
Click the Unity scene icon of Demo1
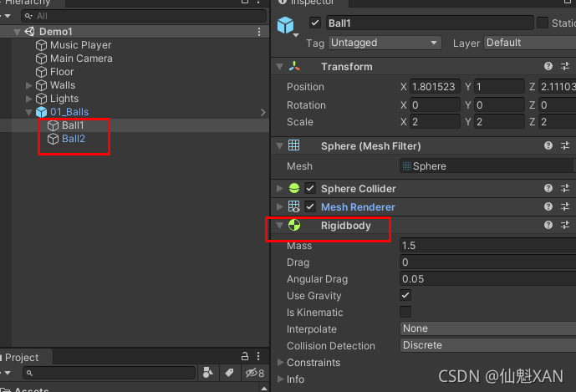[30, 32]
